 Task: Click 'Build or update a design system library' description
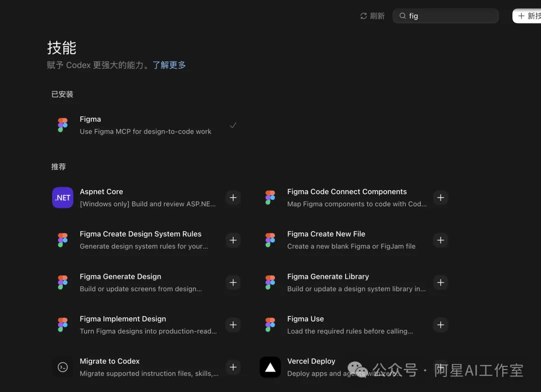(x=357, y=288)
